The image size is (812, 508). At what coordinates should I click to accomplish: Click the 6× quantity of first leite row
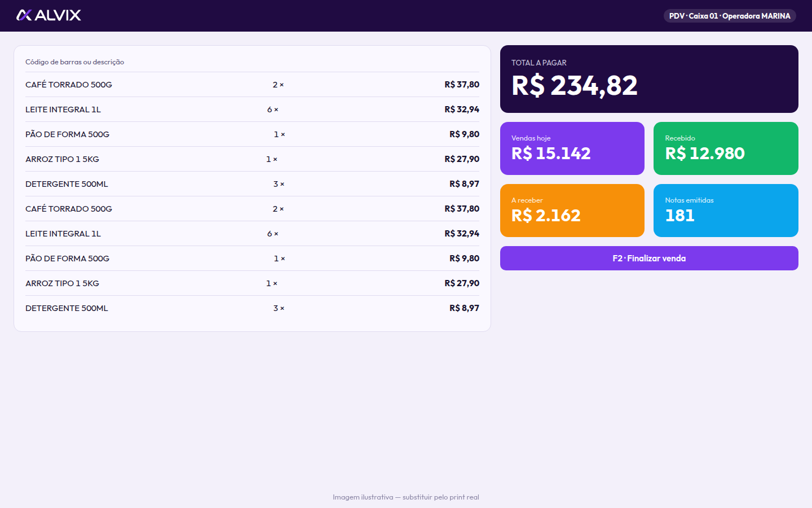pyautogui.click(x=273, y=110)
